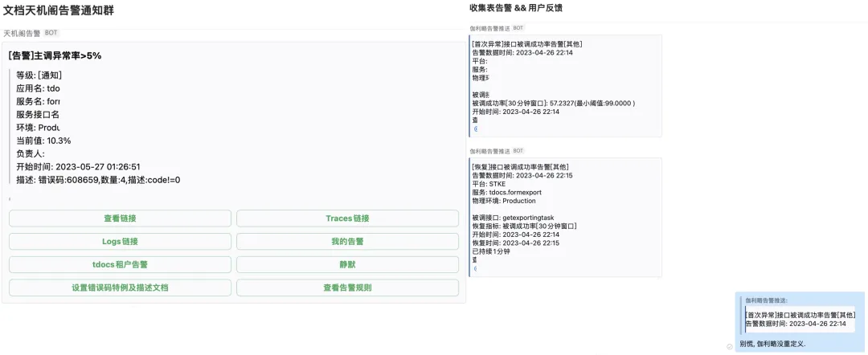Select 物理环境: Production line
Image resolution: width=868 pixels, height=355 pixels.
504,201
